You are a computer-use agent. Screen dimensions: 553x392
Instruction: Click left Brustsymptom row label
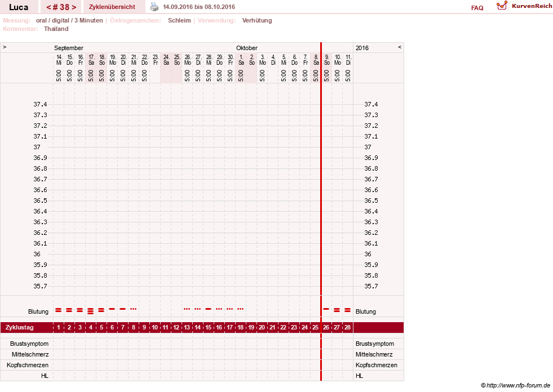click(x=29, y=344)
